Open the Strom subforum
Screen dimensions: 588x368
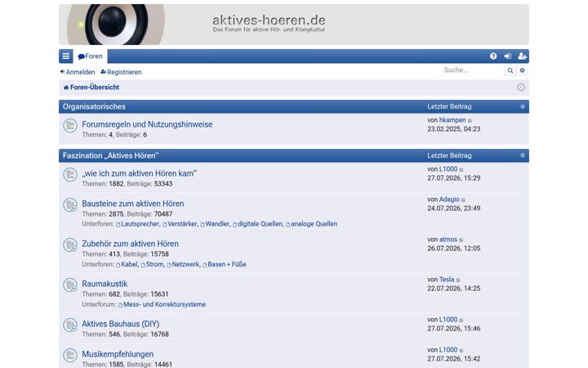coord(154,264)
